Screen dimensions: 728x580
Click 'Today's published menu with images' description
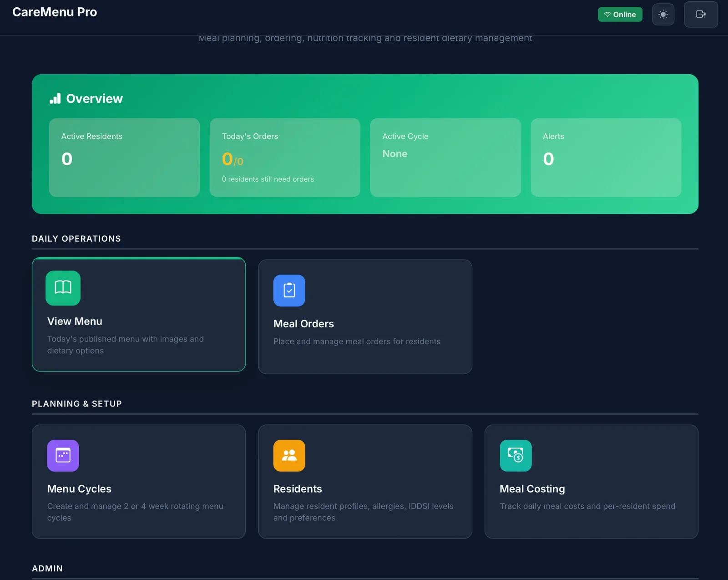pos(126,345)
